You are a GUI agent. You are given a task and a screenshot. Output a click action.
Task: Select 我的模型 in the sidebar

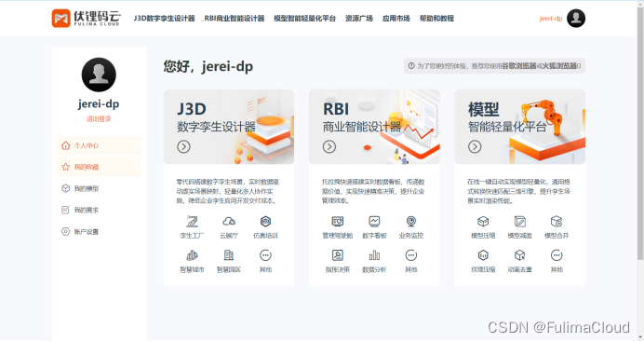click(99, 188)
